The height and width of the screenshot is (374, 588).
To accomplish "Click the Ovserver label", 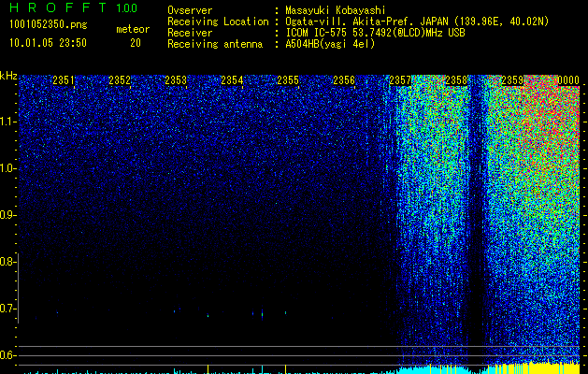I will point(190,10).
